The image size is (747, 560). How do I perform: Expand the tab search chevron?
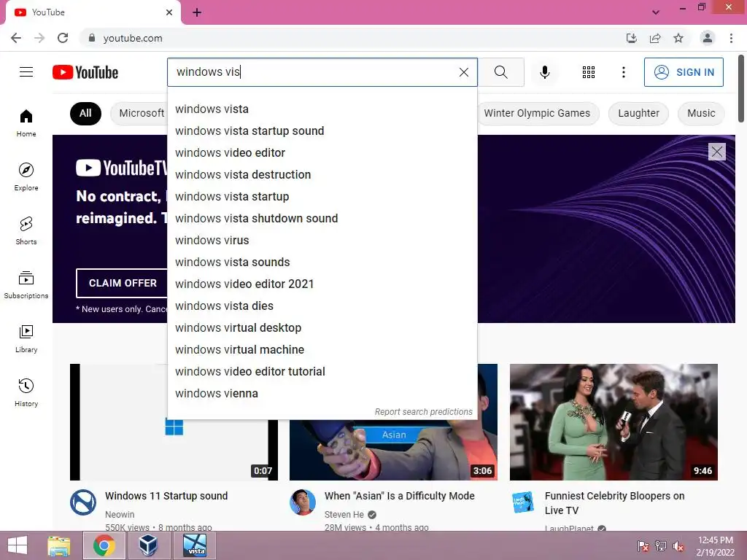click(656, 12)
